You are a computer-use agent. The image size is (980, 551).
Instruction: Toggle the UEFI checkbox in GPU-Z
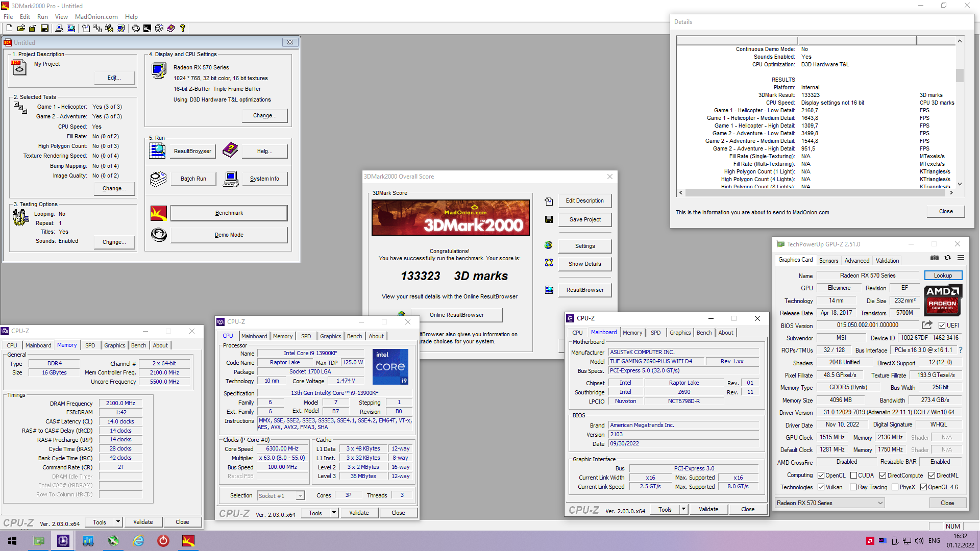tap(942, 325)
